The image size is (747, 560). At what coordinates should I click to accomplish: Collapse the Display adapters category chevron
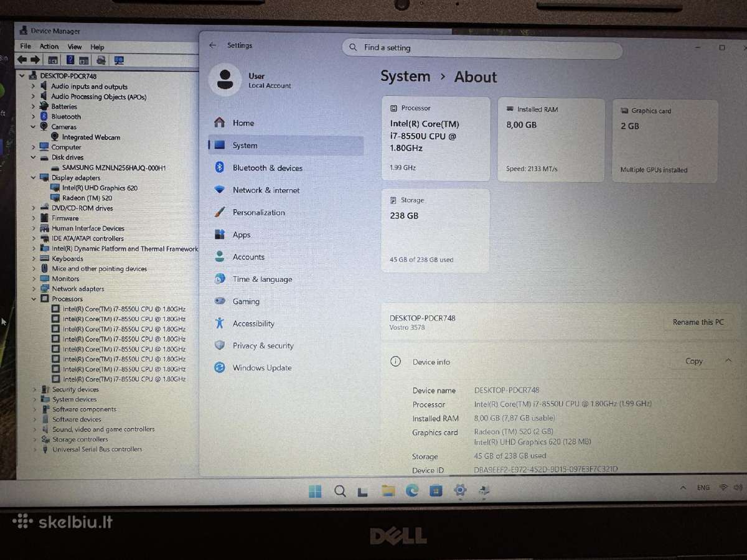click(34, 177)
